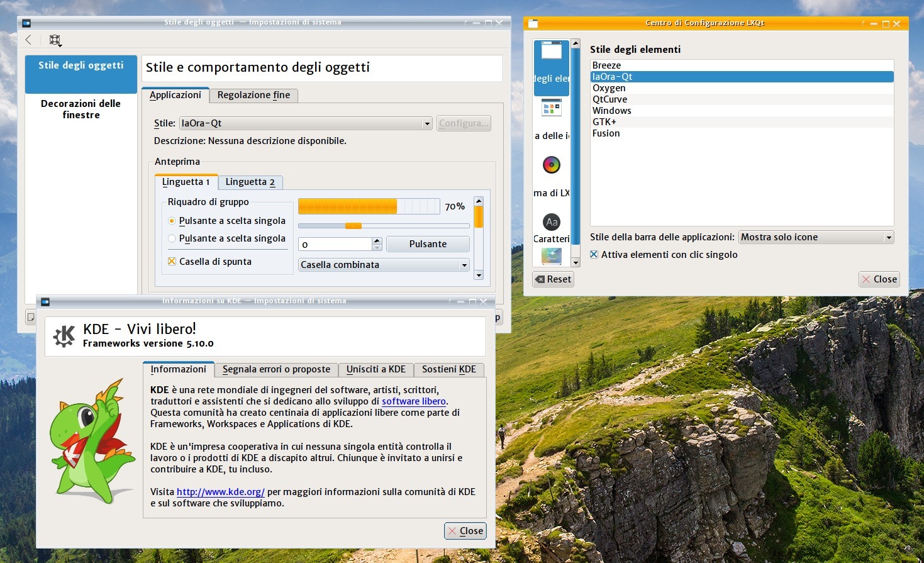Click the help question mark in LXQt title bar

click(863, 23)
